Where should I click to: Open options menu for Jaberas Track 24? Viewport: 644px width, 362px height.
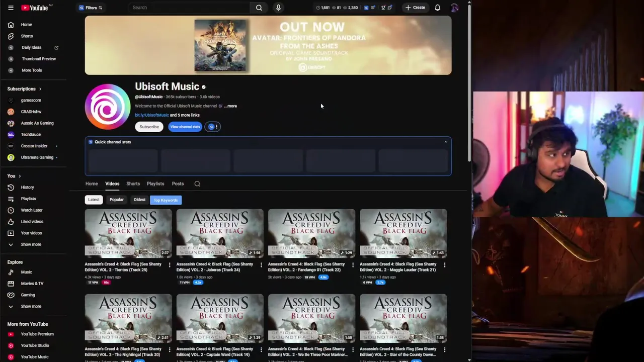pos(261,265)
